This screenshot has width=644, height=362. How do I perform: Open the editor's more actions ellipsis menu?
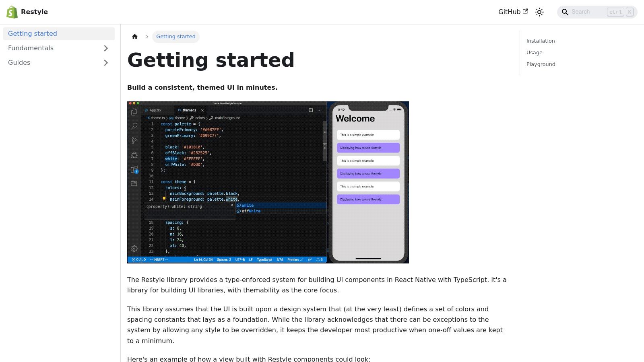click(x=319, y=110)
